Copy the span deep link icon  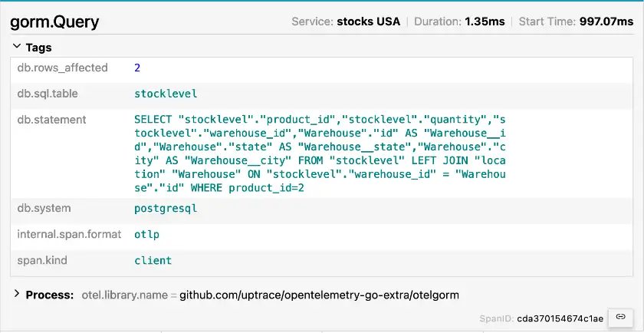pyautogui.click(x=622, y=316)
